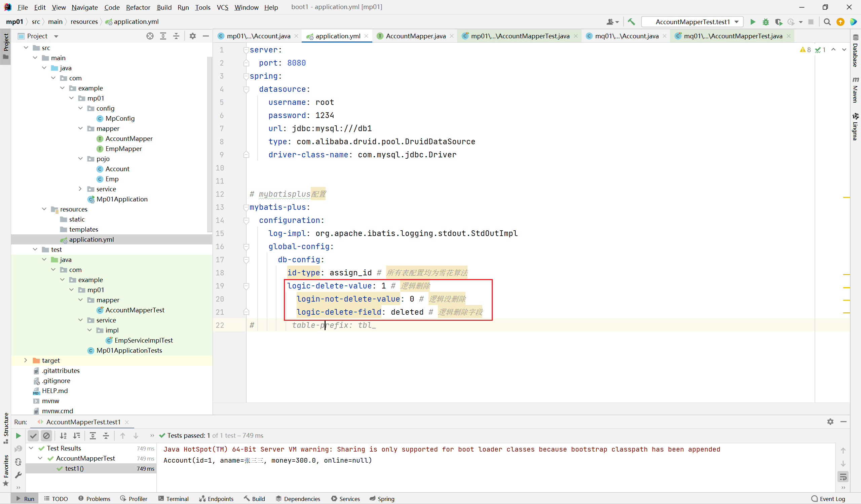Toggle Show Ignored tests button
This screenshot has width=861, height=504.
(46, 435)
